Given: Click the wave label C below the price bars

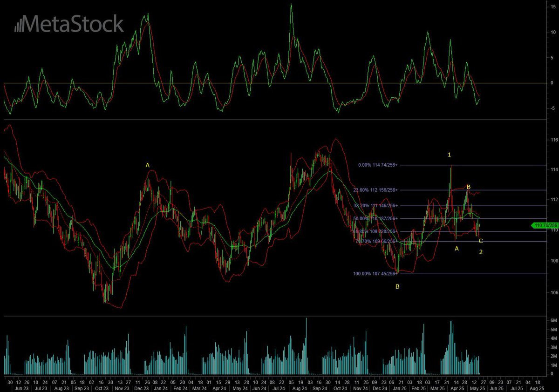Looking at the screenshot, I should click(481, 241).
